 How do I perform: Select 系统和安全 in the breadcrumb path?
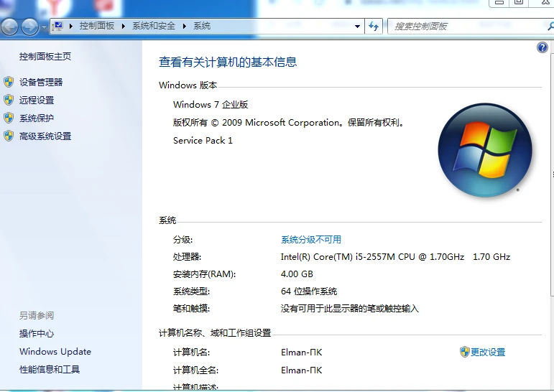tap(153, 26)
